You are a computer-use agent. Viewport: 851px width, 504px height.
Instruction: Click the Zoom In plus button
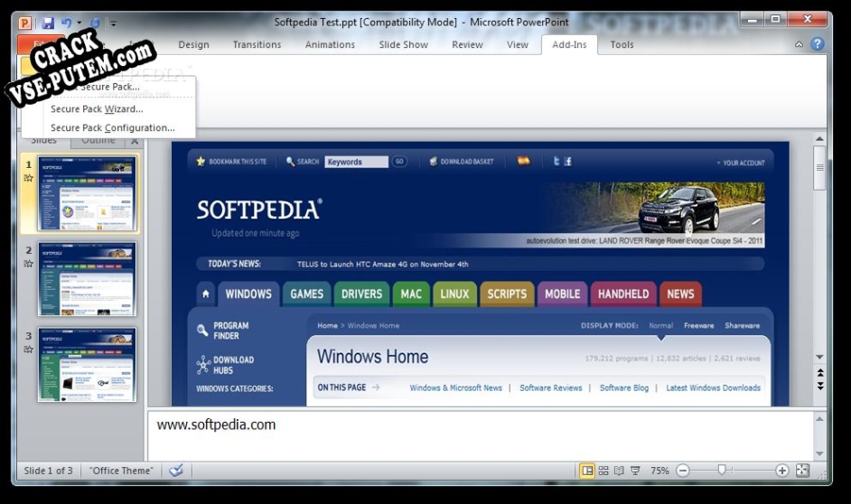click(x=782, y=471)
